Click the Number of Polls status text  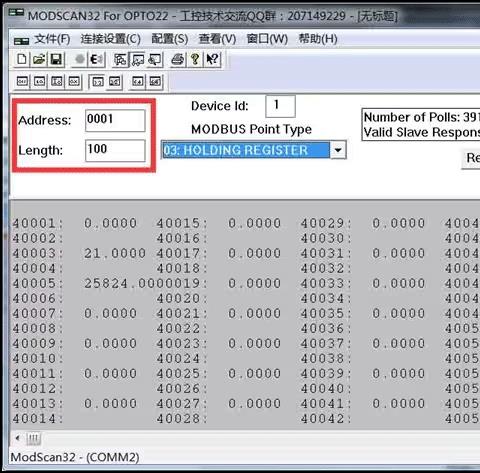(422, 117)
